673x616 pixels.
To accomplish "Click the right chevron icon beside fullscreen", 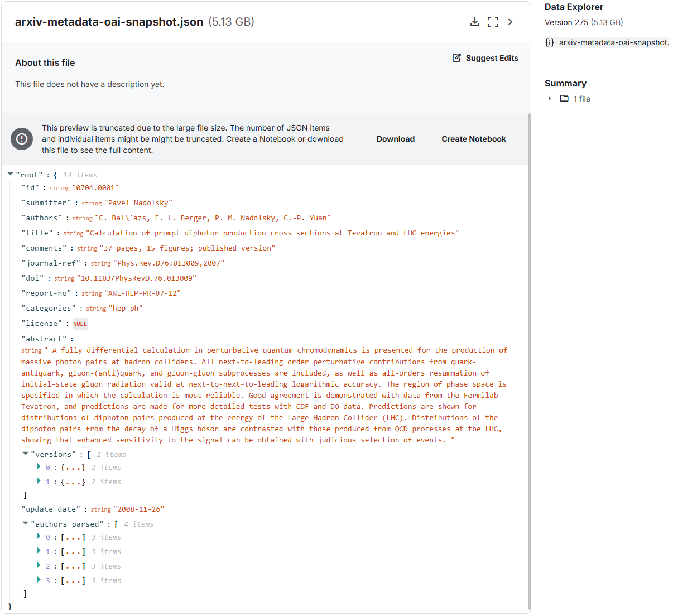I will click(511, 22).
